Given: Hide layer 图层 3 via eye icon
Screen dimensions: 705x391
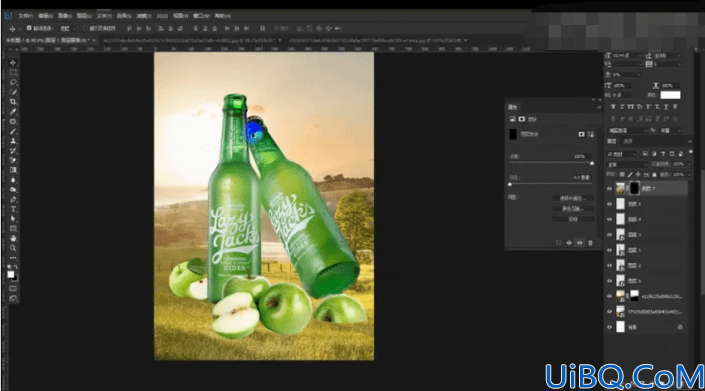Looking at the screenshot, I should (x=610, y=235).
